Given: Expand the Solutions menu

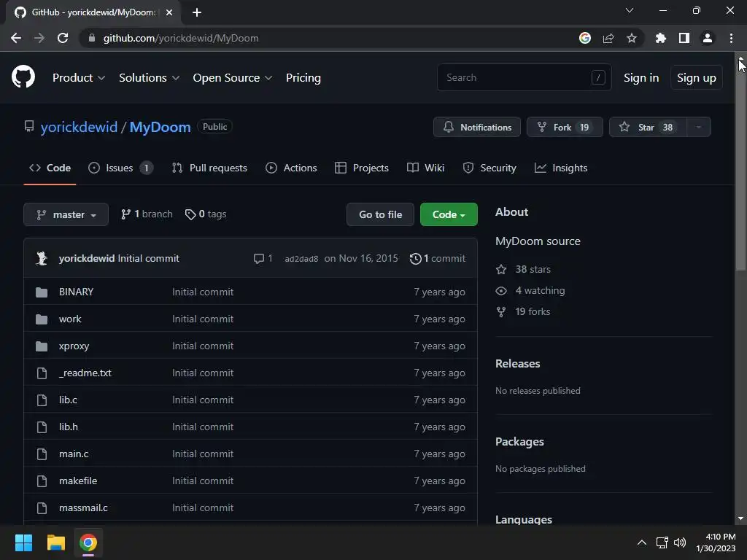Looking at the screenshot, I should 149,77.
